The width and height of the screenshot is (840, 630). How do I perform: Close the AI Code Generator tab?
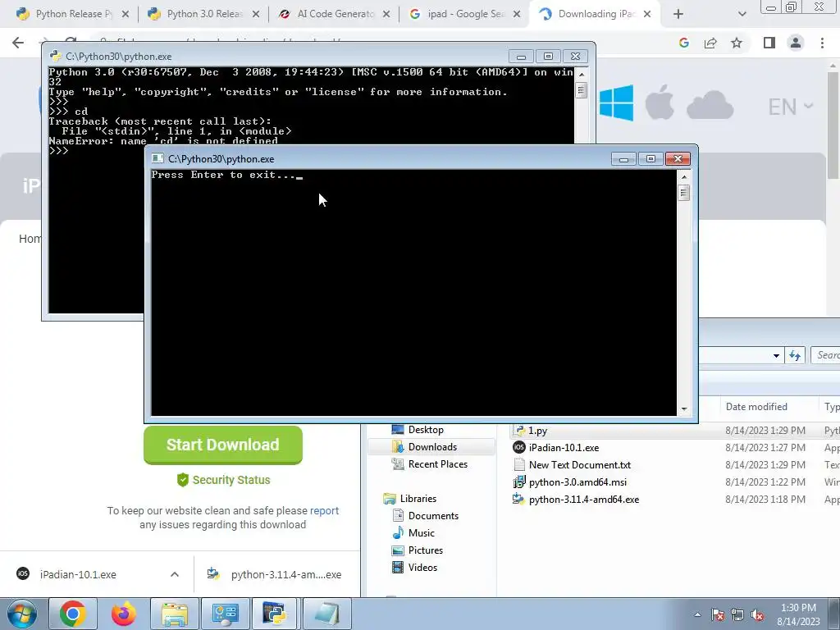click(386, 15)
